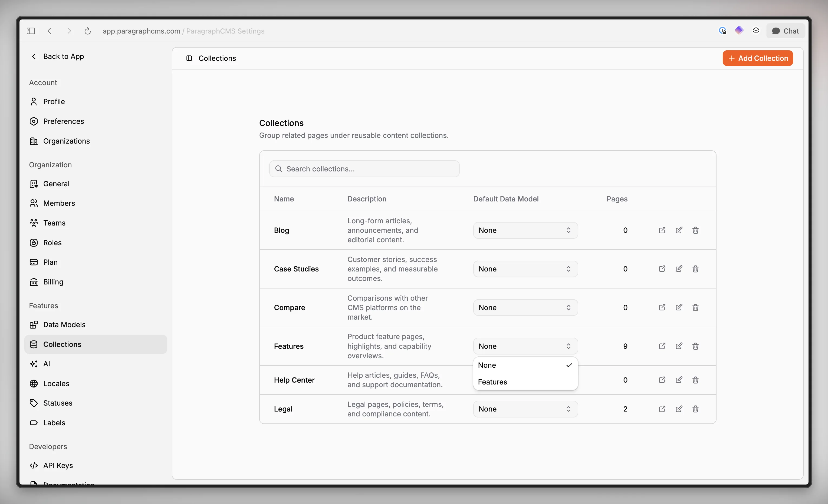Open General organization settings
828x504 pixels.
[x=96, y=184]
